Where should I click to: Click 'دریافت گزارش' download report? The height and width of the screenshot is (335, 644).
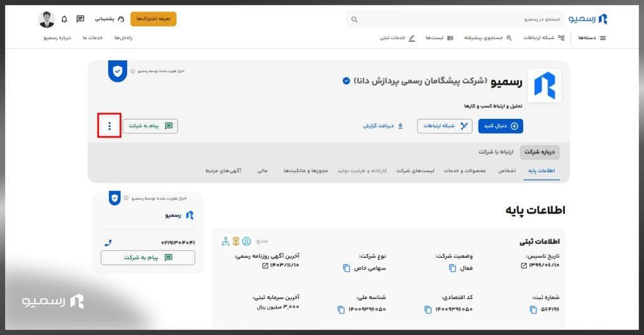[383, 126]
